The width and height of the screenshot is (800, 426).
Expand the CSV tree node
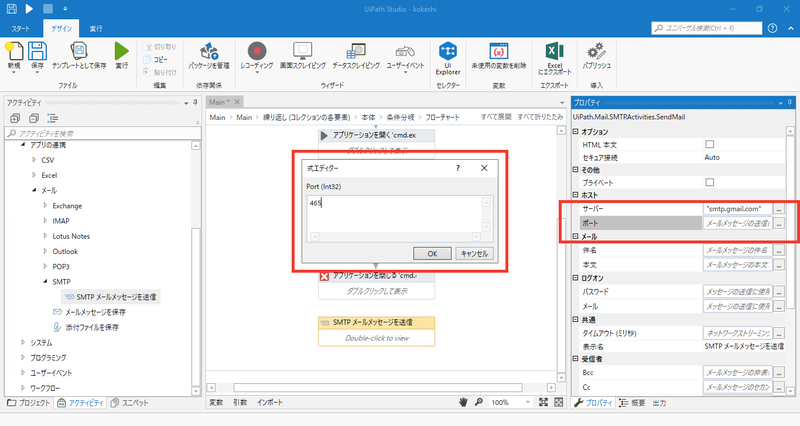pyautogui.click(x=34, y=160)
